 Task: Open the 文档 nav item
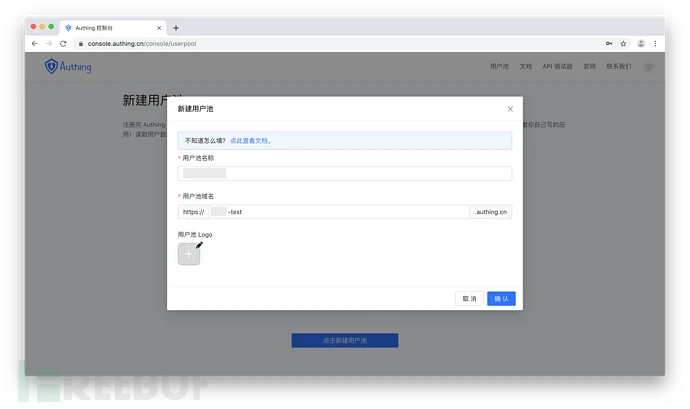tap(525, 66)
